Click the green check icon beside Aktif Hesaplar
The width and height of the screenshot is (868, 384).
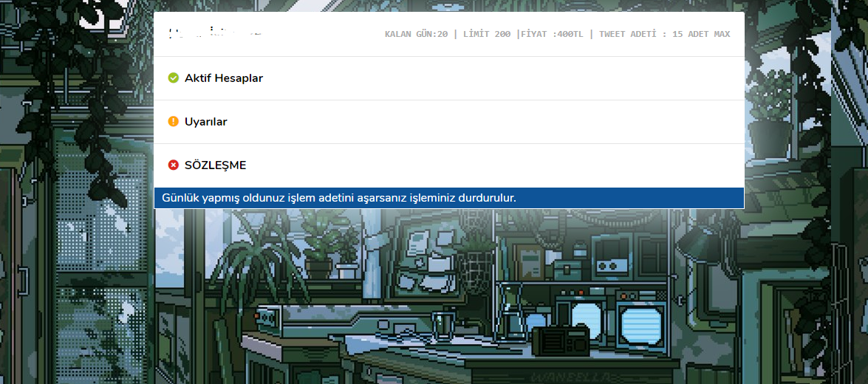pyautogui.click(x=174, y=78)
